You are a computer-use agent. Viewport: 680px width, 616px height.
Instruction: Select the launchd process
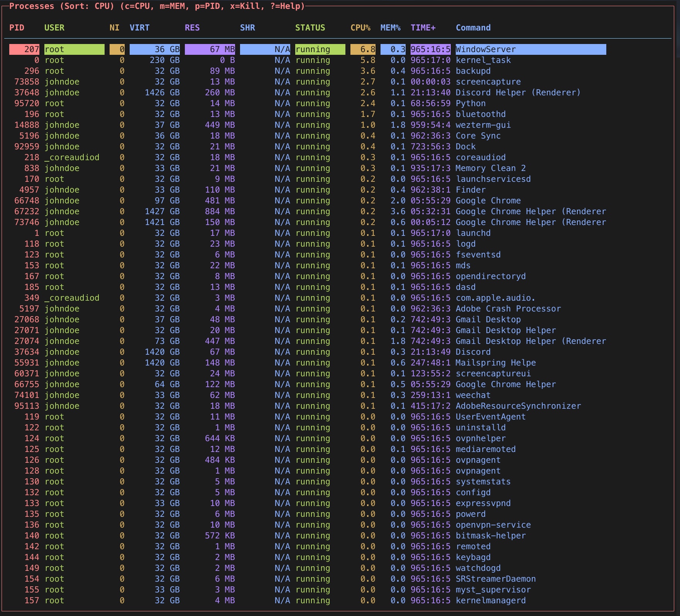(x=308, y=233)
